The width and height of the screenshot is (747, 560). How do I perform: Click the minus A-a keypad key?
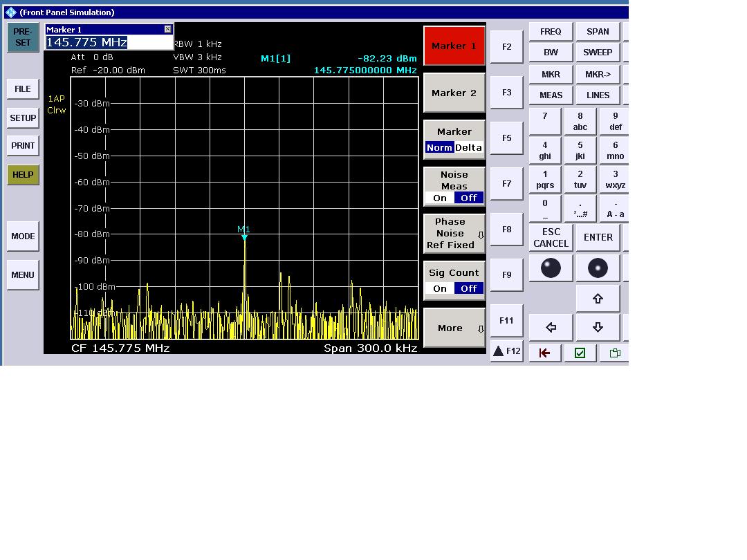[x=615, y=209]
